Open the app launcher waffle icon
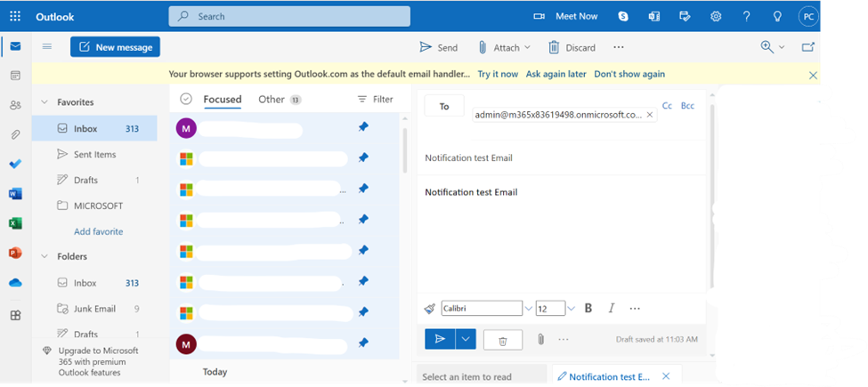This screenshot has width=868, height=387. (15, 17)
